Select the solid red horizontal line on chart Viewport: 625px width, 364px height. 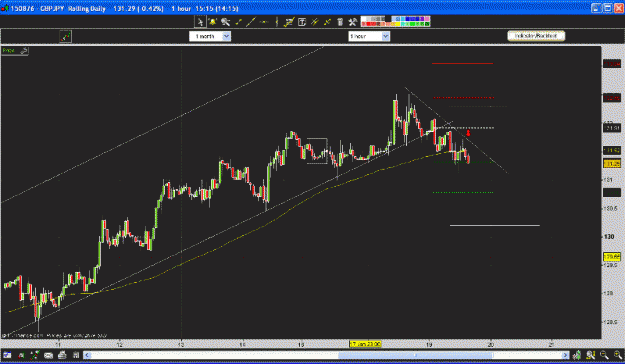point(462,63)
